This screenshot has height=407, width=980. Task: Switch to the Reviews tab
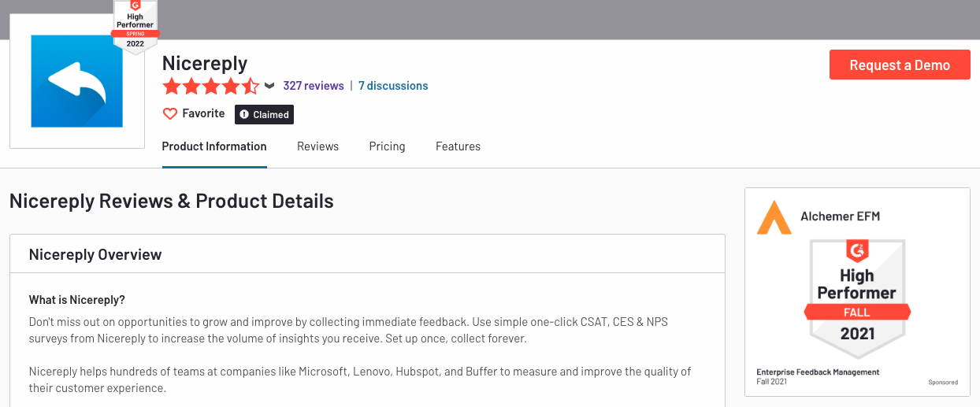pos(317,146)
